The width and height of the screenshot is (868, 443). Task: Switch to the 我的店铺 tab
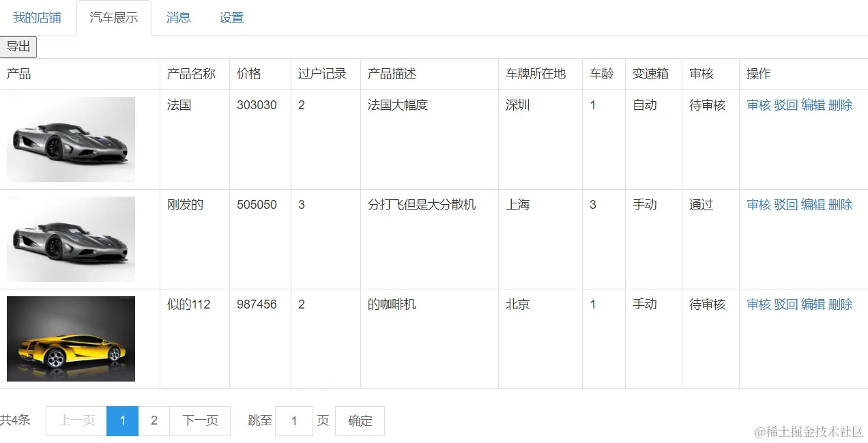point(35,17)
